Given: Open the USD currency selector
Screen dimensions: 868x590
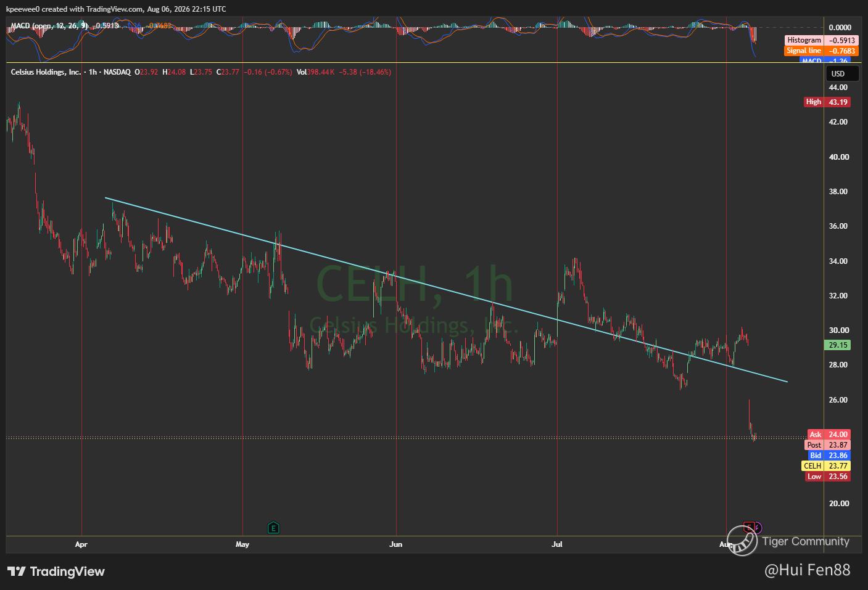Looking at the screenshot, I should (842, 74).
